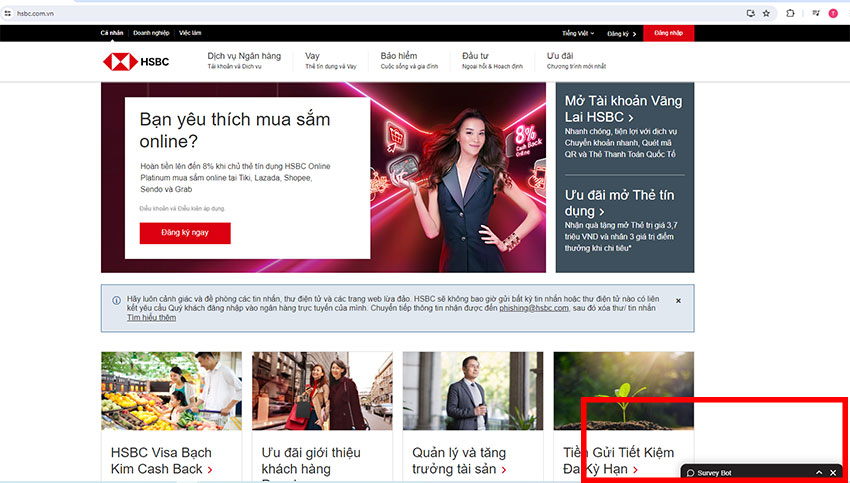The width and height of the screenshot is (850, 483).
Task: Select the Cá nhân tab
Action: (x=112, y=33)
